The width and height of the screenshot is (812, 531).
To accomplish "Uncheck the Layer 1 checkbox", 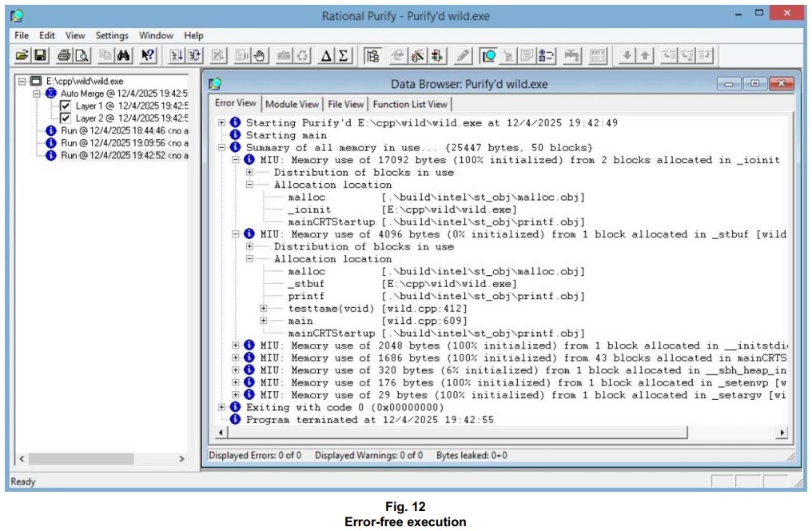I will [x=66, y=106].
